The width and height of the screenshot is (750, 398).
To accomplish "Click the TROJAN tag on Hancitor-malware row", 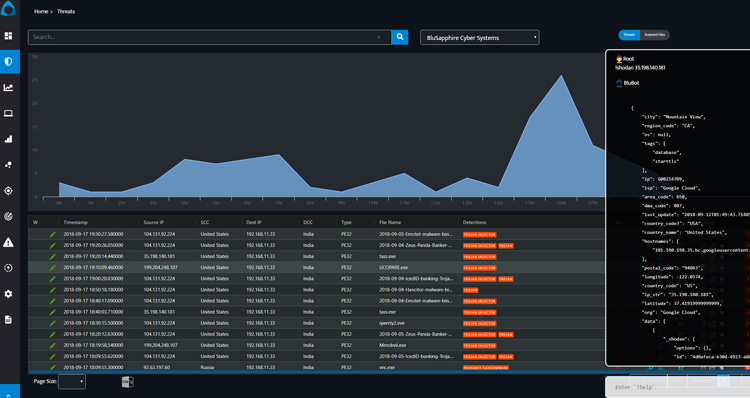I will point(471,290).
